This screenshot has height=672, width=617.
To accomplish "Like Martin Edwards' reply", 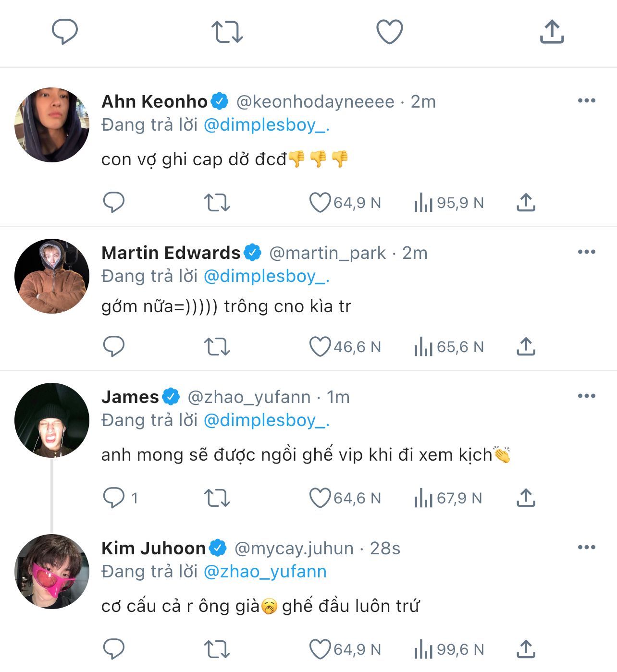I will (320, 347).
